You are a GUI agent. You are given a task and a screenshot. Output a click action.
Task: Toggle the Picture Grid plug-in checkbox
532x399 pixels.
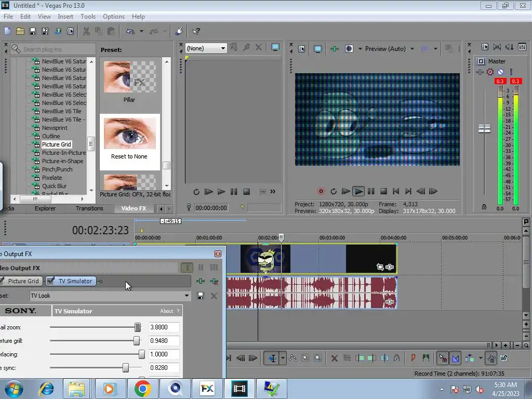pos(2,281)
